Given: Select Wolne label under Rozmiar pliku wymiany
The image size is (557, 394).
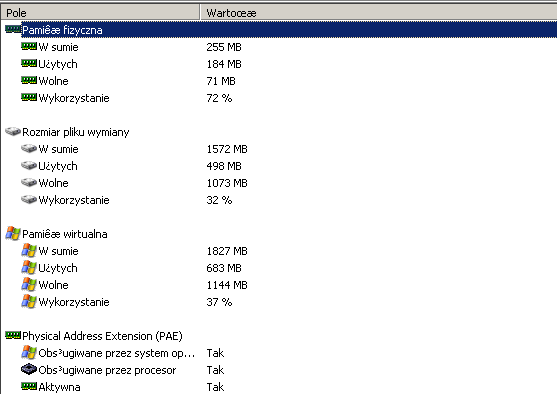Looking at the screenshot, I should 53,183.
